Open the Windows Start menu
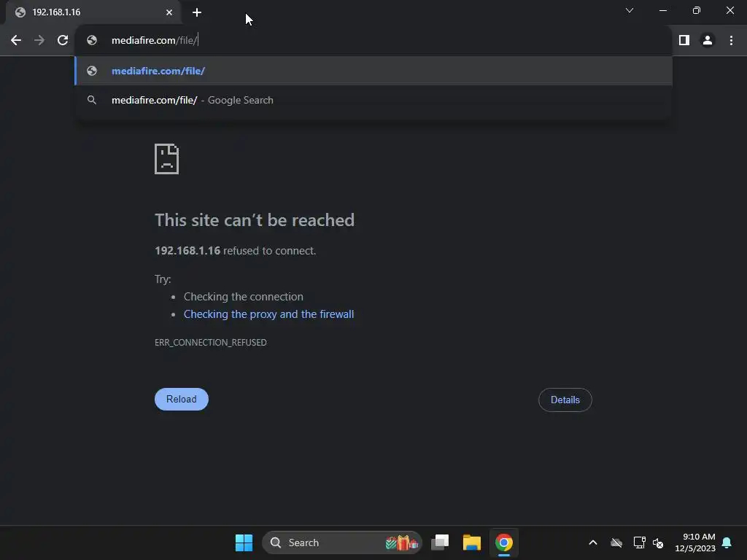Image resolution: width=747 pixels, height=560 pixels. click(x=244, y=542)
